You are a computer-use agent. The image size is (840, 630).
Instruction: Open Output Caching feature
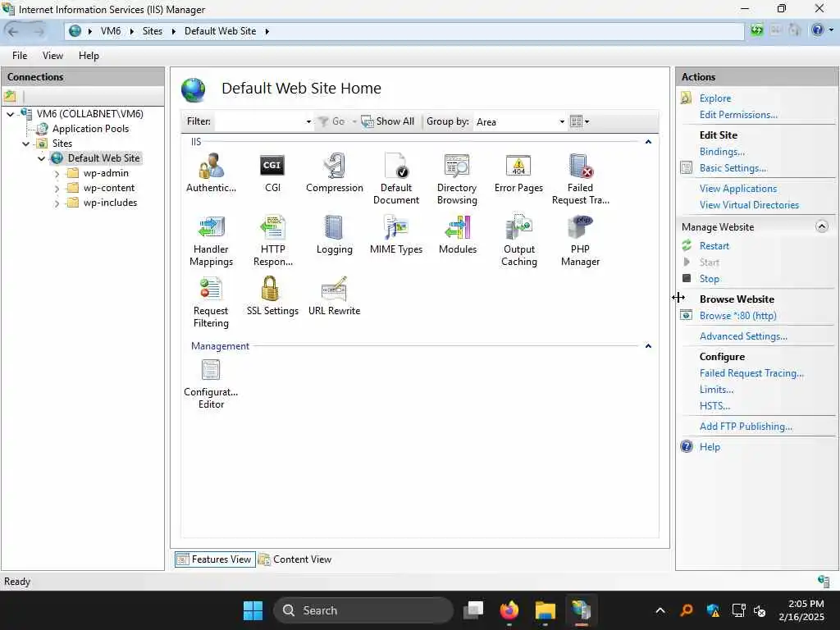tap(518, 240)
